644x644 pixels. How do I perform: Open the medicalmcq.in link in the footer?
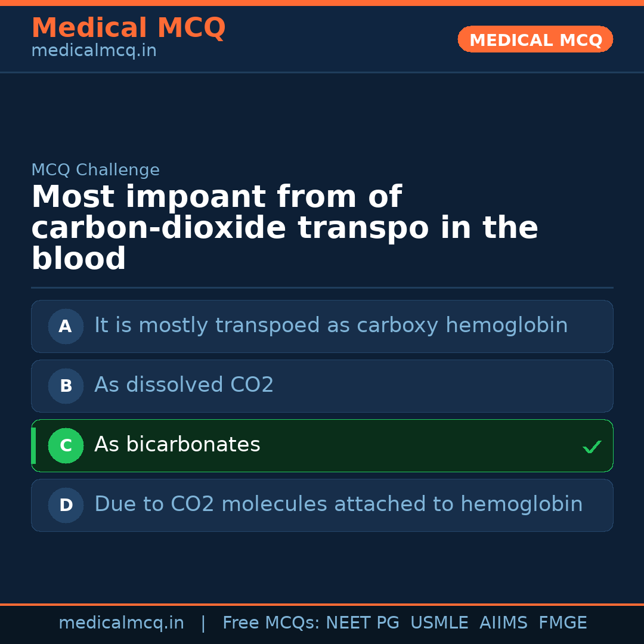tap(121, 623)
